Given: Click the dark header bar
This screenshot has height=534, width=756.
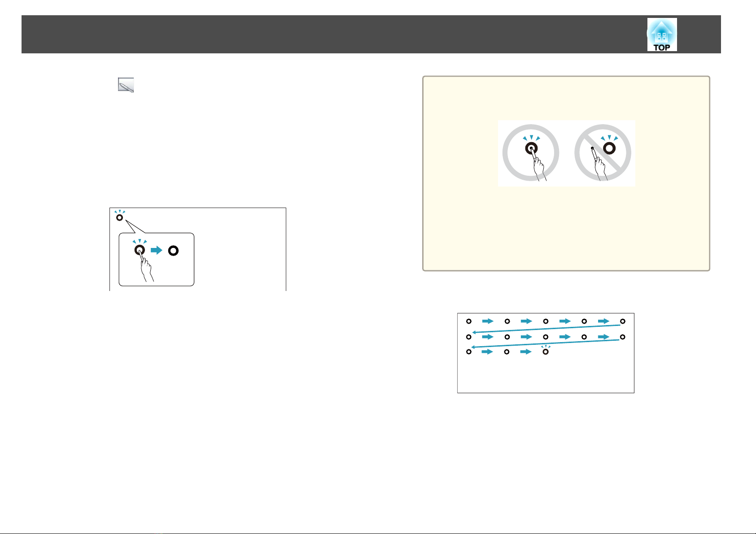Looking at the screenshot, I should click(x=371, y=34).
